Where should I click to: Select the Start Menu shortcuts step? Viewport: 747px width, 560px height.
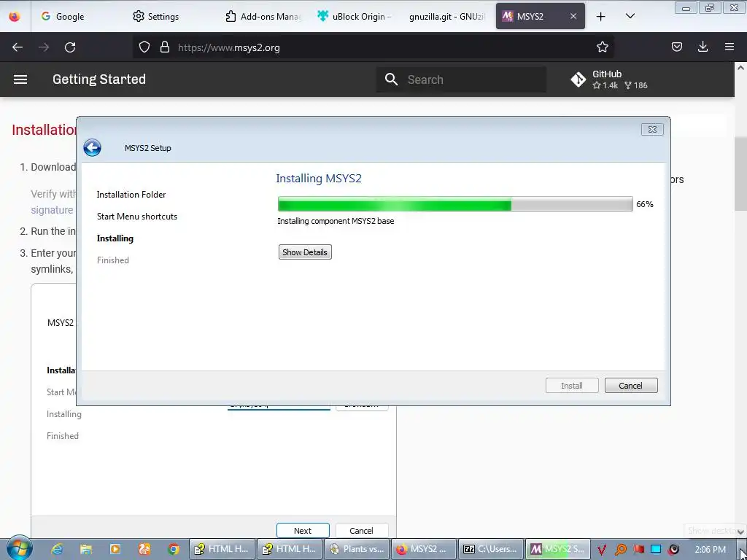136,216
